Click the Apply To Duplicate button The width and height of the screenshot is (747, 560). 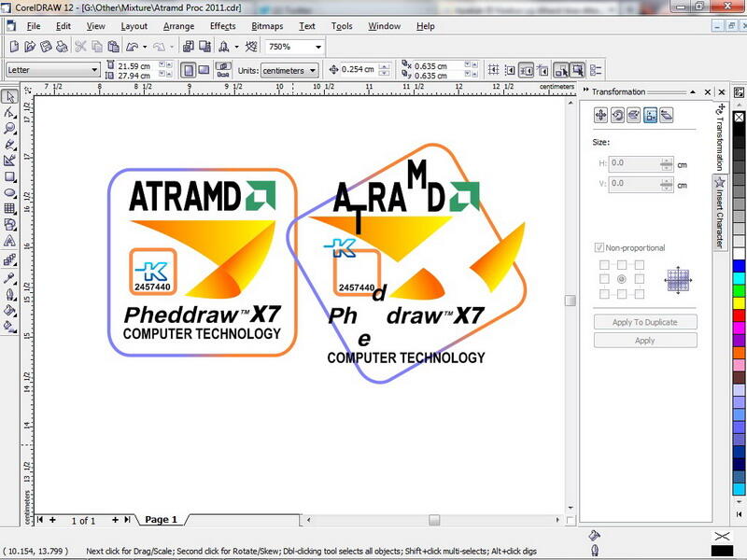(645, 322)
